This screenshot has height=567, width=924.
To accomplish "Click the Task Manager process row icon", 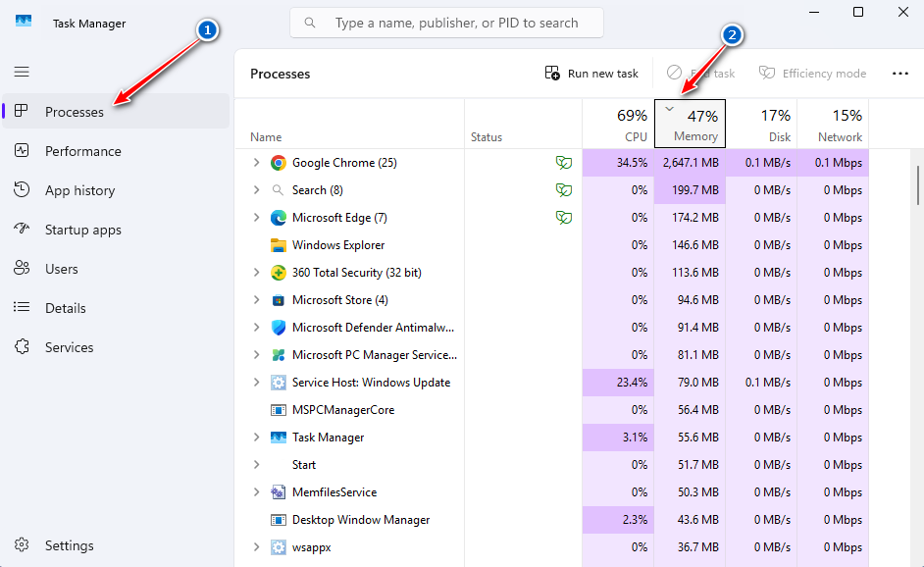I will pos(279,438).
